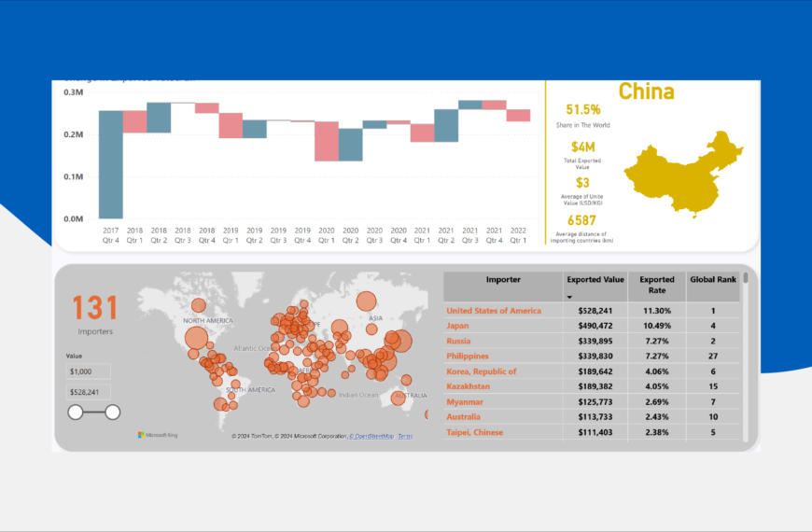Viewport: 812px width, 532px height.
Task: Click the $111,403 exported value cell
Action: pos(595,432)
